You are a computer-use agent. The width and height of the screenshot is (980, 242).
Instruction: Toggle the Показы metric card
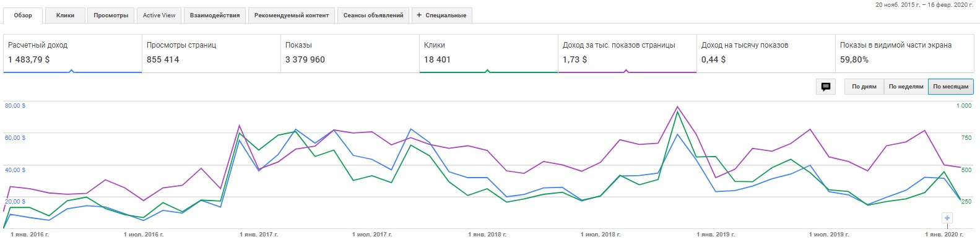coord(350,53)
